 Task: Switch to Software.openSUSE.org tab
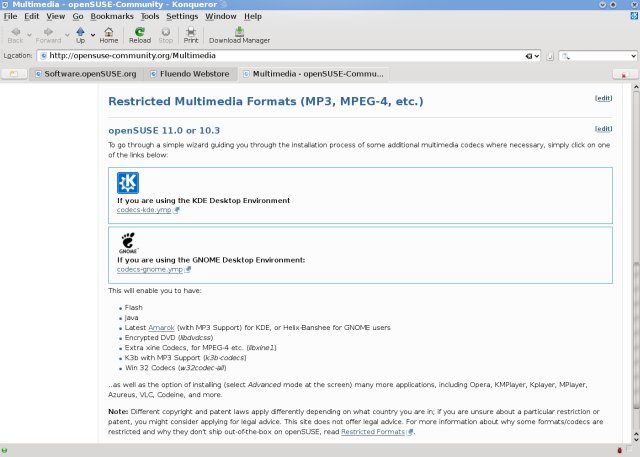tap(86, 74)
